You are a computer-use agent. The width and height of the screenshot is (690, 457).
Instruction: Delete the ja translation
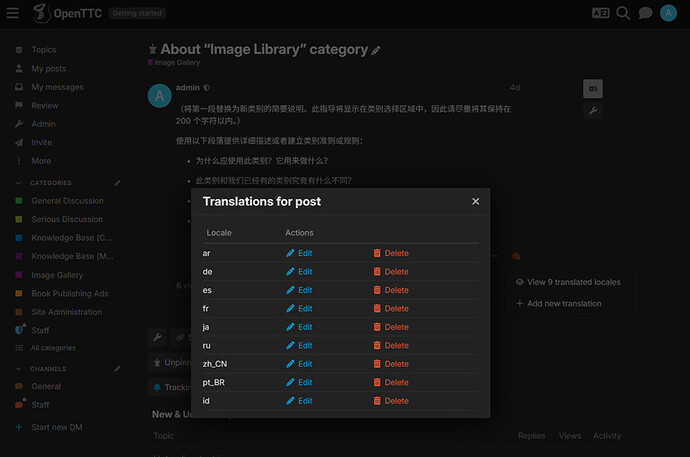[391, 327]
